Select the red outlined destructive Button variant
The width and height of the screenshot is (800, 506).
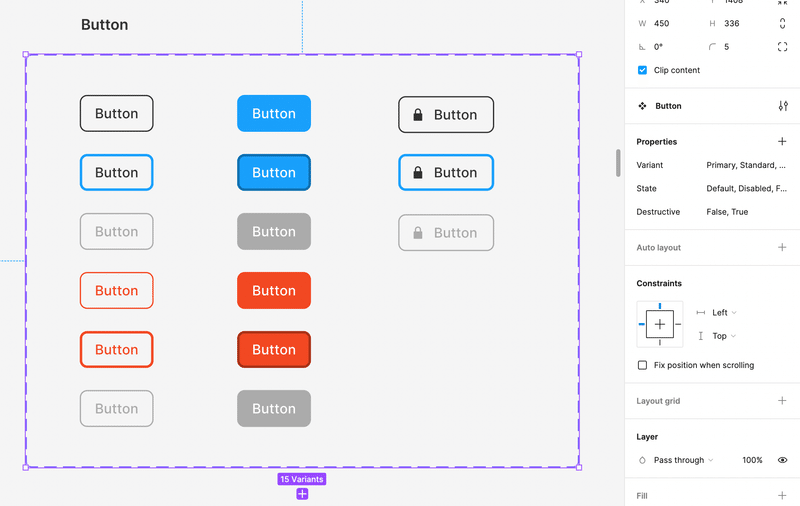pos(116,290)
